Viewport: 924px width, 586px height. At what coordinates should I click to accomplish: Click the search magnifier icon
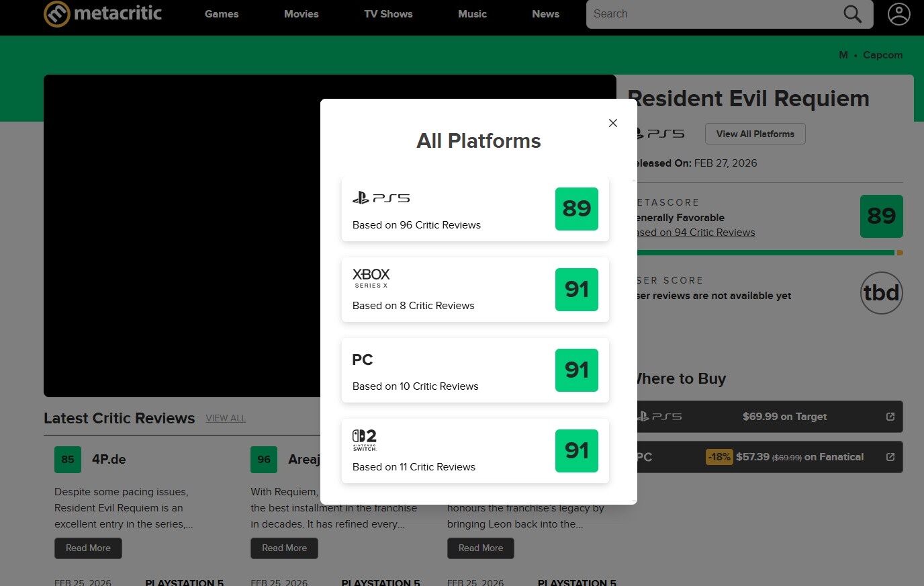pos(852,14)
